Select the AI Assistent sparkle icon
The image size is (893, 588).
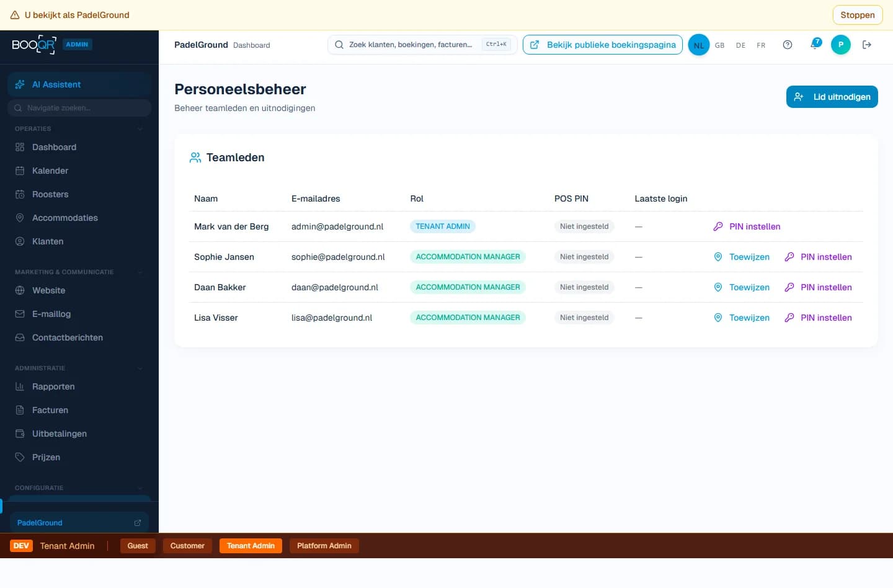point(20,84)
